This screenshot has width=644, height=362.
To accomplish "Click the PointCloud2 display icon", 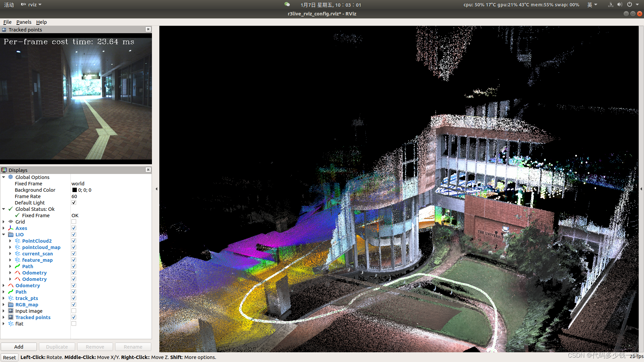I will click(17, 241).
